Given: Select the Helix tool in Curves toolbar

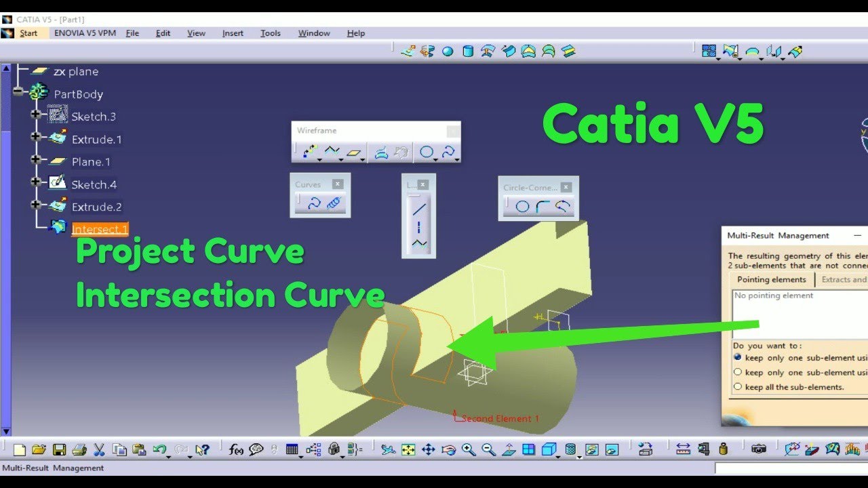Looking at the screenshot, I should click(x=334, y=203).
